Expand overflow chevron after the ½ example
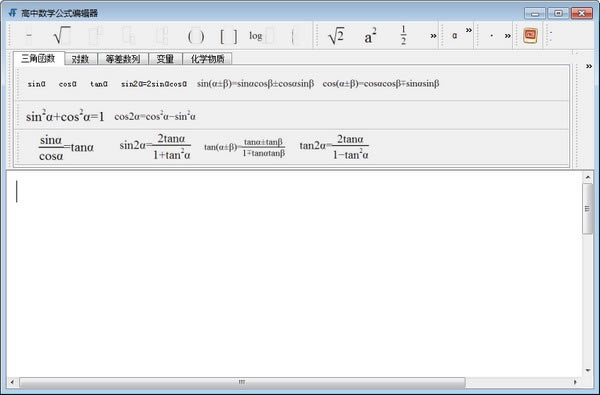The image size is (600, 395). pos(433,36)
